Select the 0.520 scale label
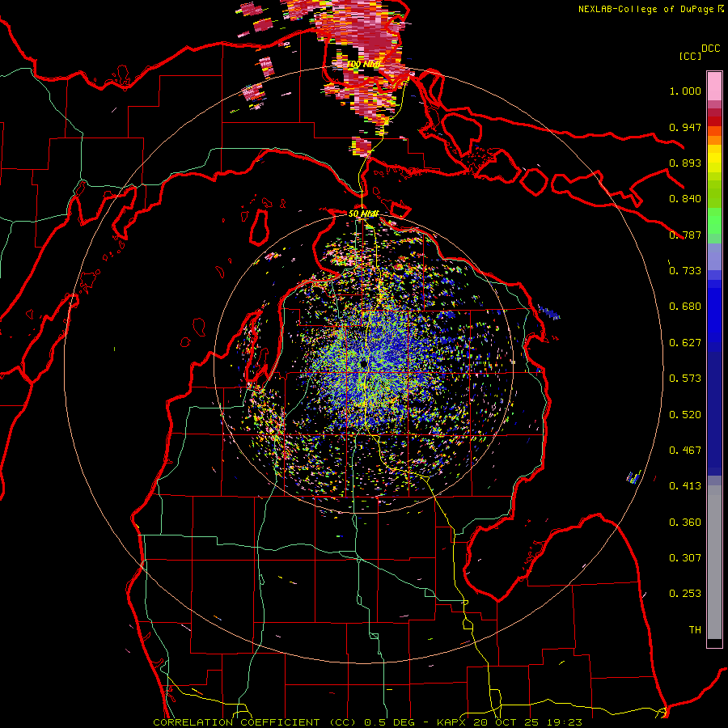Image resolution: width=728 pixels, height=728 pixels. [x=685, y=415]
